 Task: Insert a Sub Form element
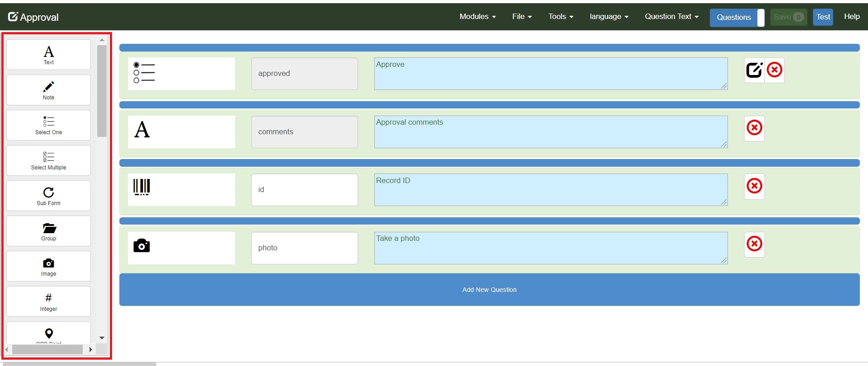click(x=48, y=196)
